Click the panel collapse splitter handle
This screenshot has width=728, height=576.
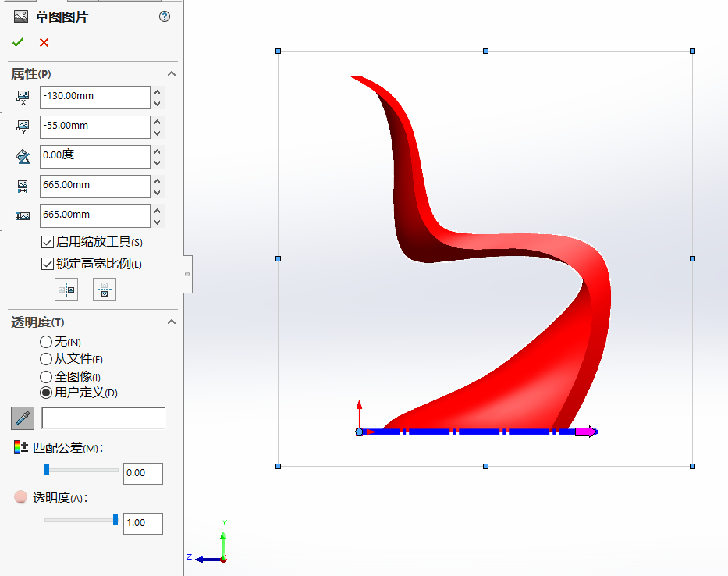[187, 274]
